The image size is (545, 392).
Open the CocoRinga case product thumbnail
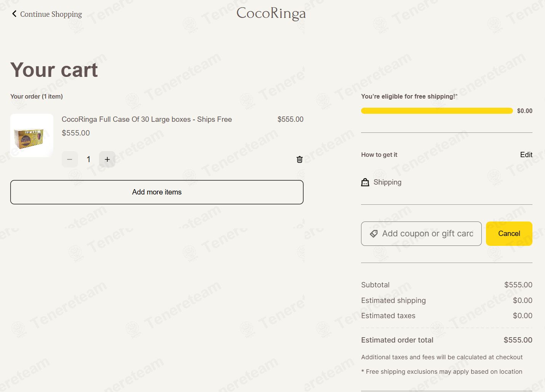[x=32, y=135]
